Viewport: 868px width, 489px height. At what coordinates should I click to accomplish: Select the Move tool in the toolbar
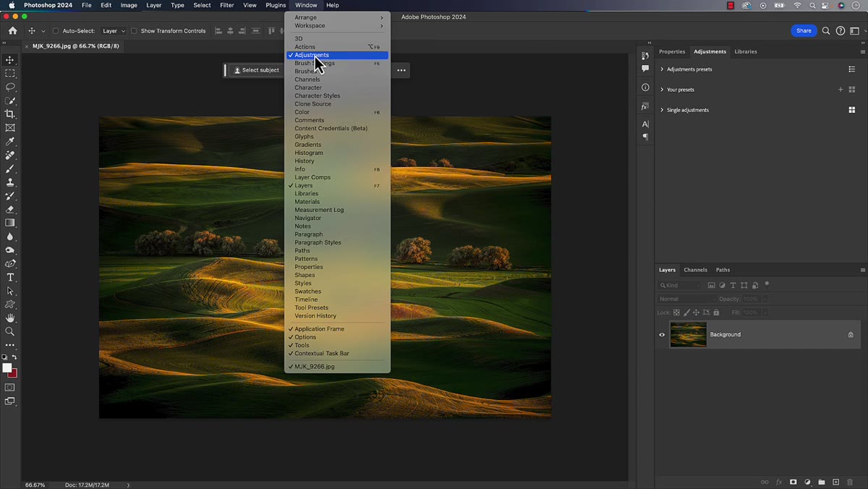[10, 60]
